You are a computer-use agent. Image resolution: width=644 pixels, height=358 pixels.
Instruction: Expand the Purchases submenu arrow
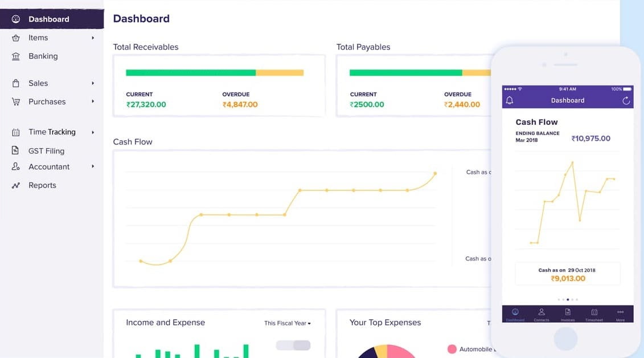coord(93,101)
